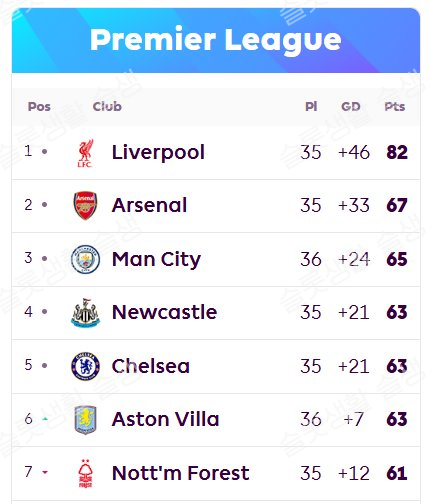
Task: Open the Liverpool team name link
Action: click(x=158, y=153)
